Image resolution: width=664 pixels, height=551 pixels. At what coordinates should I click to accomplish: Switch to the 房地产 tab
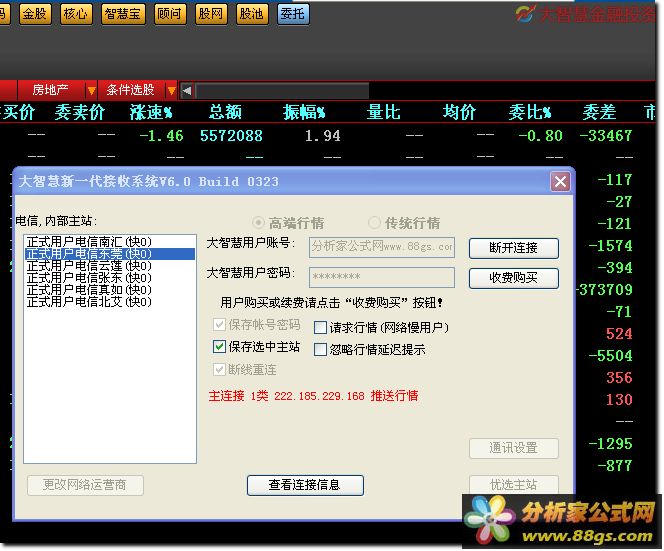[51, 90]
